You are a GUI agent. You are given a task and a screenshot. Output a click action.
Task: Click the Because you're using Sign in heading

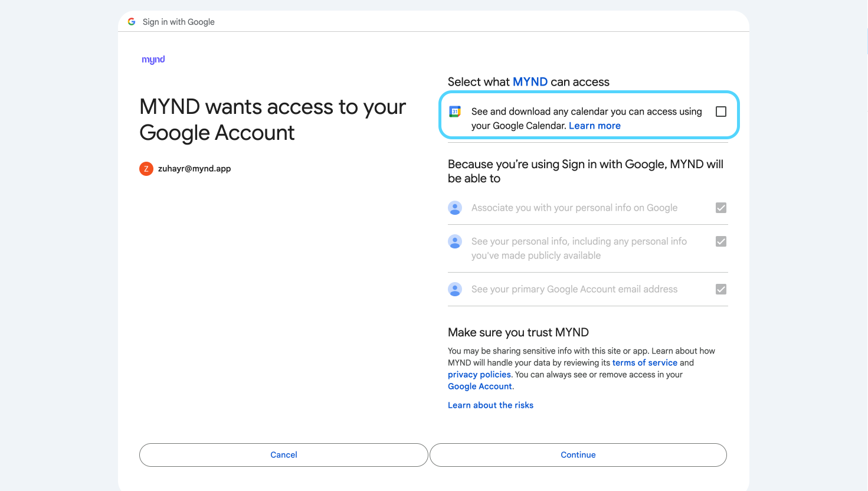pos(585,171)
